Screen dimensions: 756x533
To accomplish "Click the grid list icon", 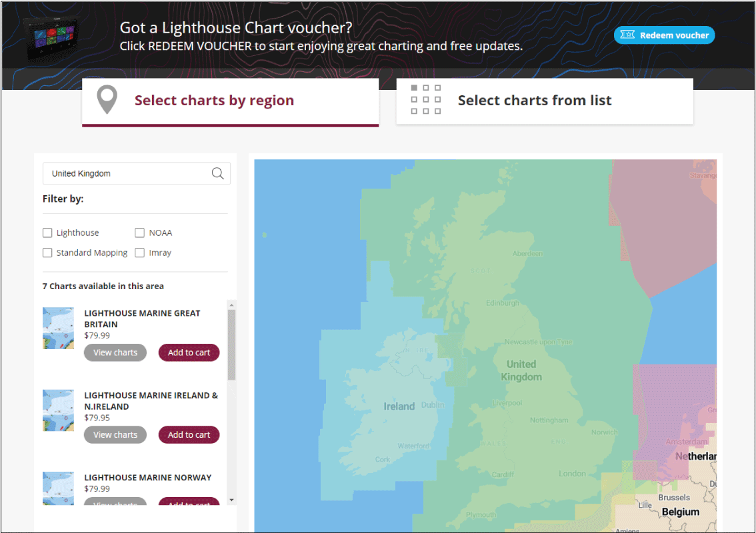I will click(425, 100).
